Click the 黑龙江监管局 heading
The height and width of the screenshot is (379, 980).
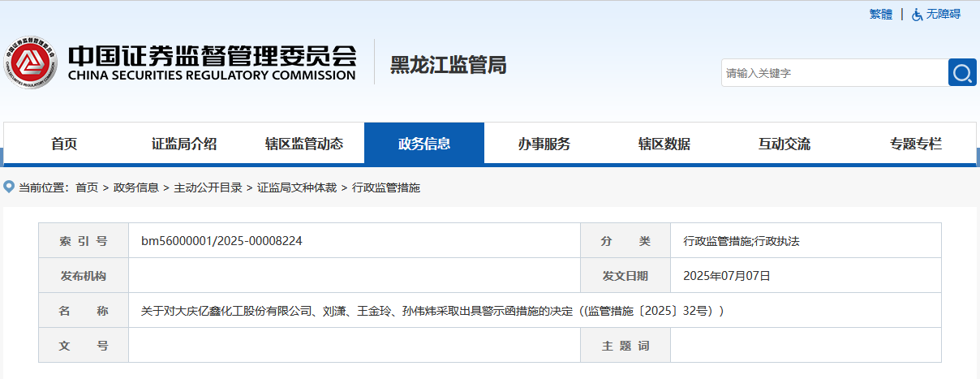click(x=449, y=65)
